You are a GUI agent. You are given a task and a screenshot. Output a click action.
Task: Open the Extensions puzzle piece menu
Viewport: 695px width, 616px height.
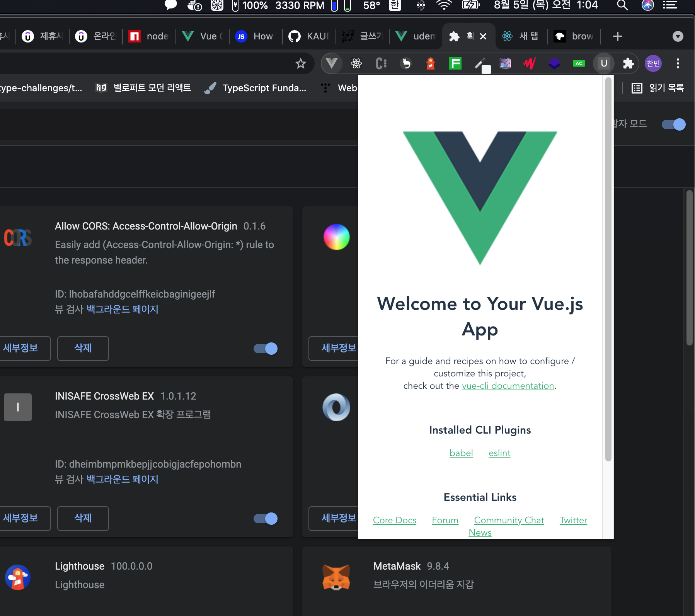(x=629, y=63)
